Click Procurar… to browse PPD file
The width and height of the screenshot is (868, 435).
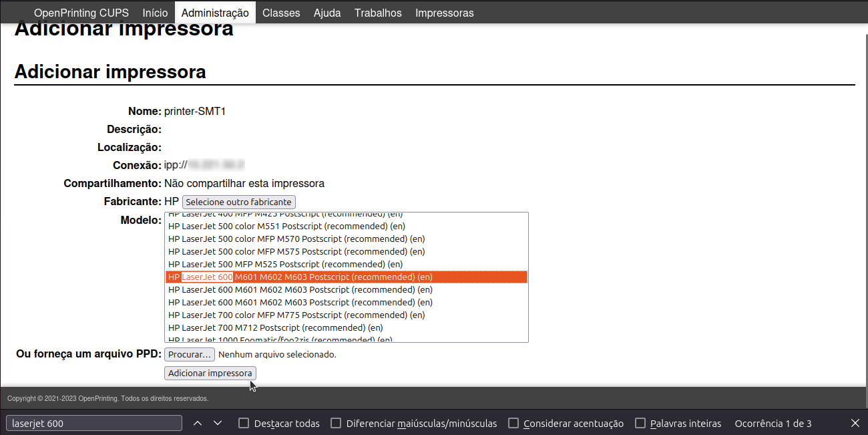[190, 354]
